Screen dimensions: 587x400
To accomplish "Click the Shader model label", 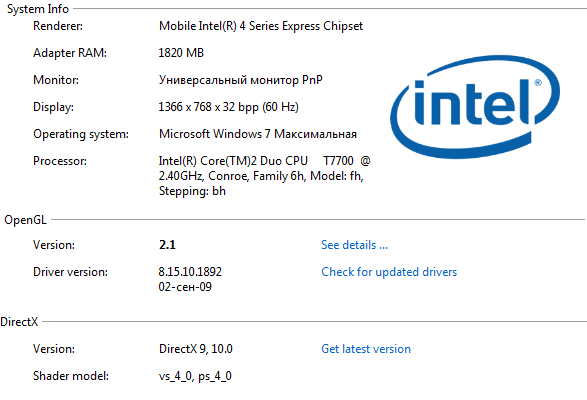I will (x=71, y=376).
